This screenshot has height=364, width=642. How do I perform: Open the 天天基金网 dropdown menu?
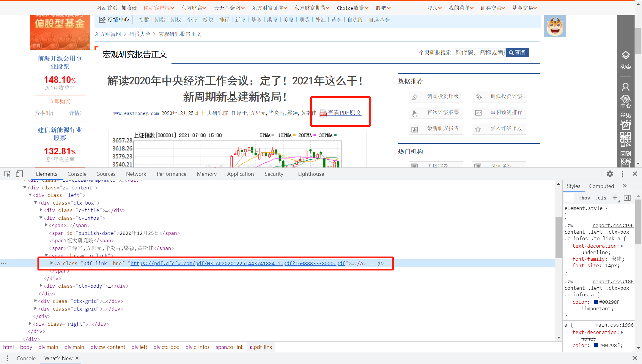coord(229,8)
